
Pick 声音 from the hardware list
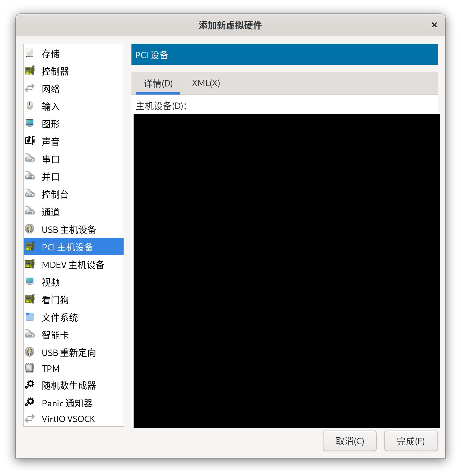[74, 142]
